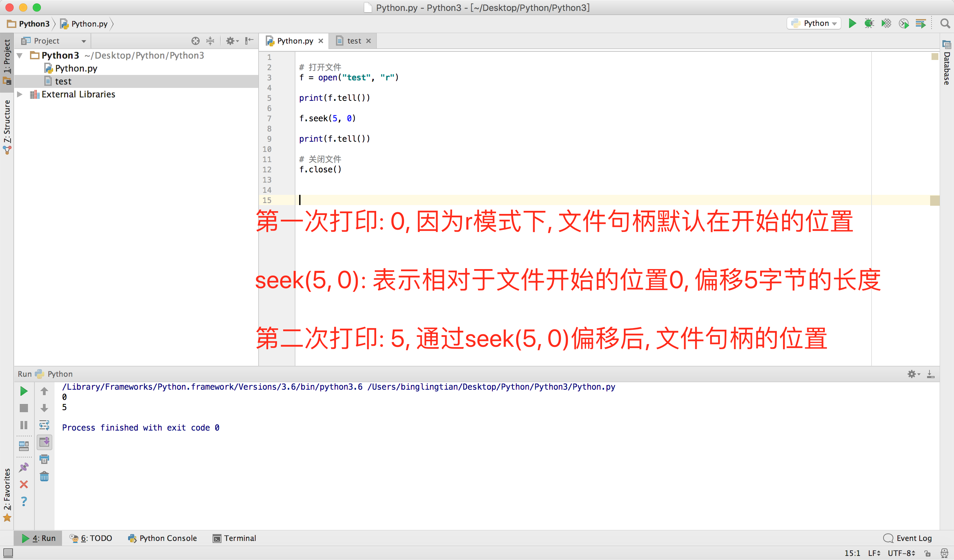Open the Terminal tool window tab
This screenshot has height=560, width=954.
(x=235, y=538)
